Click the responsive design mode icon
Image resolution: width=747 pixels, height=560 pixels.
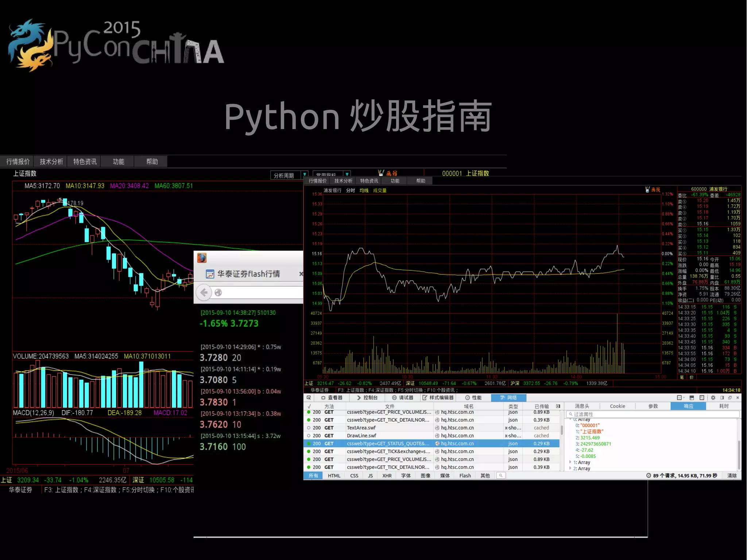click(x=702, y=398)
